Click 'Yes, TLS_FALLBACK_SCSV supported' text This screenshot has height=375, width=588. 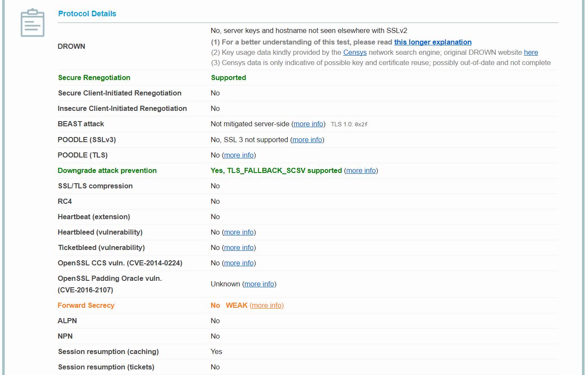tap(276, 170)
